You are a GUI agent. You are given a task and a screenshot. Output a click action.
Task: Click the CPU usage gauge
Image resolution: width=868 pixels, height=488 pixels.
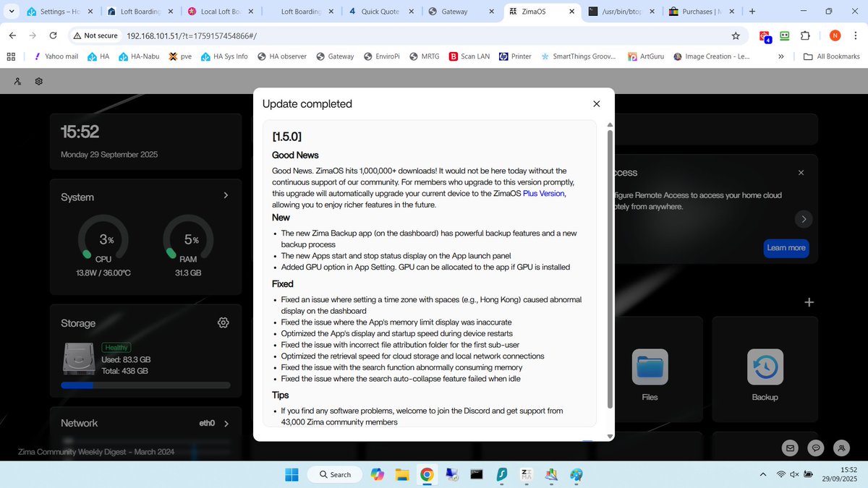[x=103, y=240]
